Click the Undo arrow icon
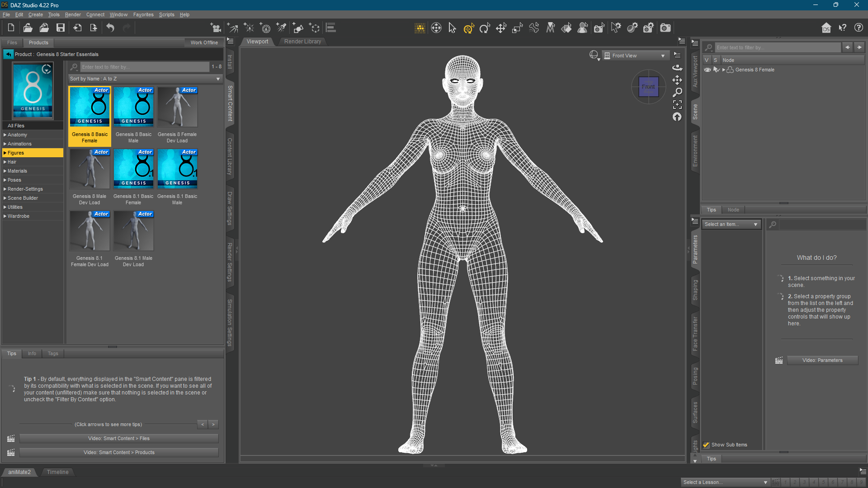The image size is (868, 488). point(110,28)
